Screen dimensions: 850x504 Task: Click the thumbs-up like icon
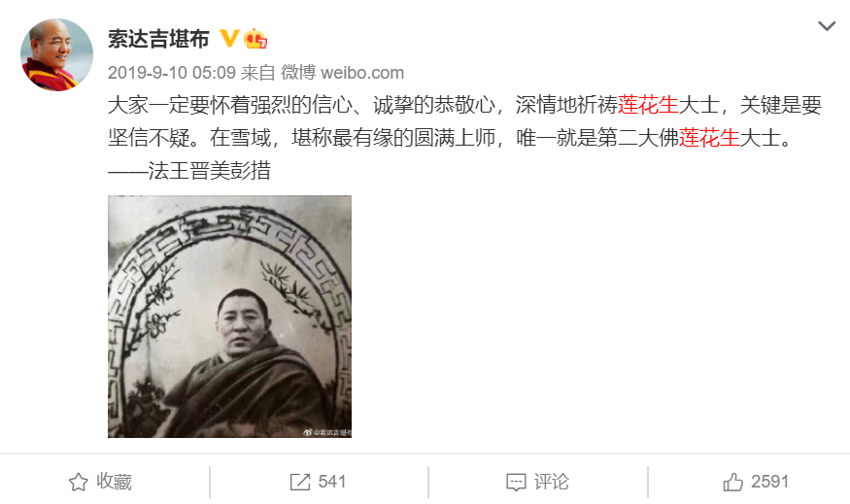click(x=732, y=482)
